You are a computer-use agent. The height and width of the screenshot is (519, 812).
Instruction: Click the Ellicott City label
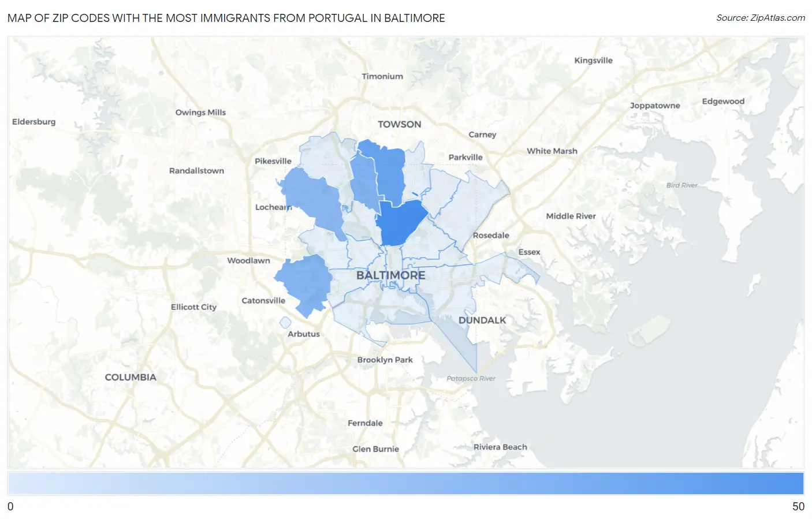click(x=193, y=307)
